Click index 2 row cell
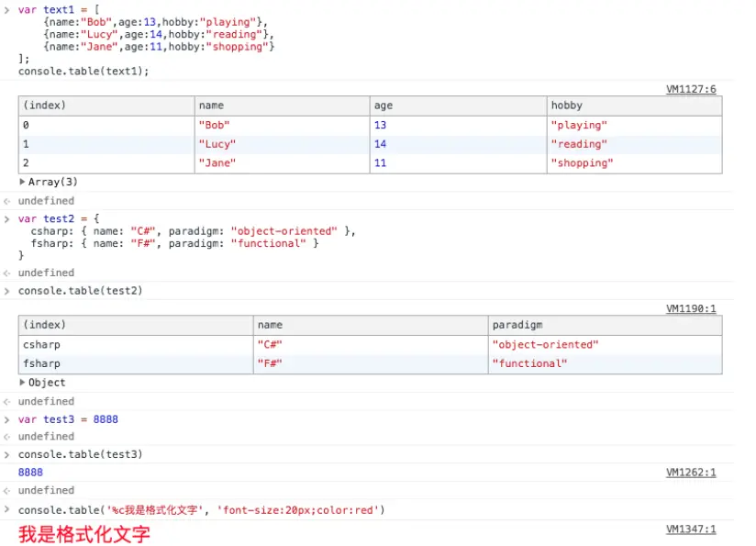The image size is (756, 546). click(106, 163)
